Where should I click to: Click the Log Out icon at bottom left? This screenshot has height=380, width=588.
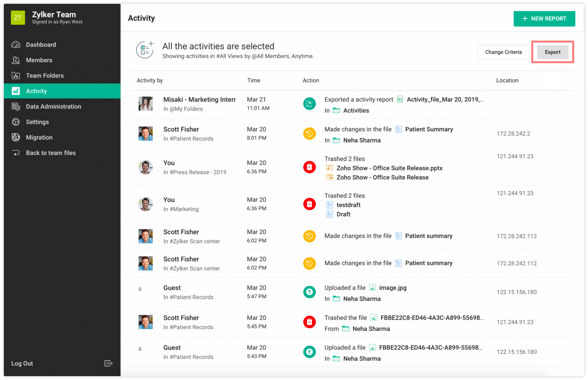(x=108, y=363)
